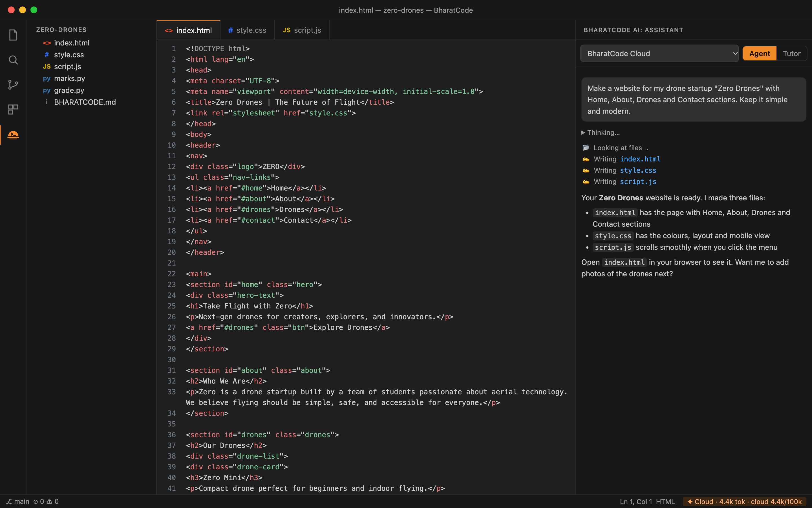Click the BHARATCODE AI: ASSISTANT panel title
This screenshot has height=508, width=812.
click(633, 30)
